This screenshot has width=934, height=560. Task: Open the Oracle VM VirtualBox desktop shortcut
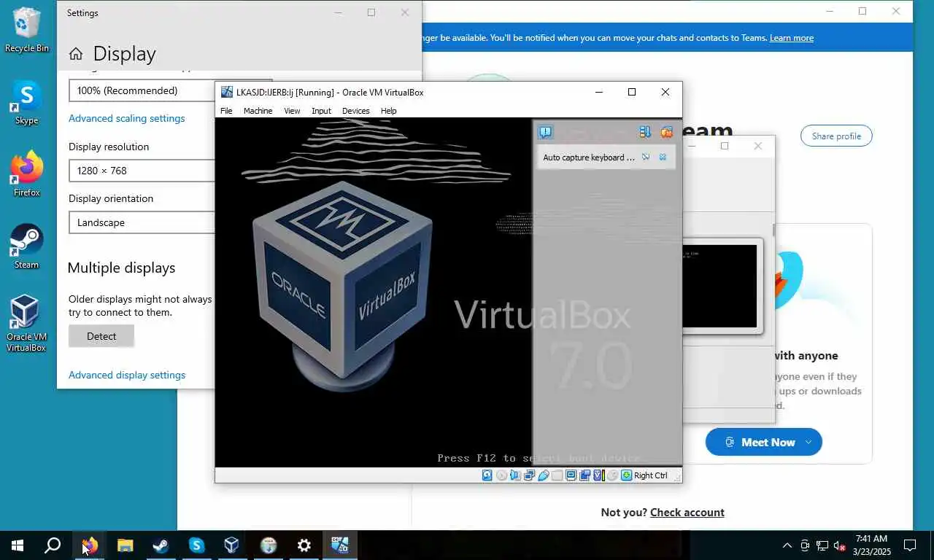click(26, 323)
